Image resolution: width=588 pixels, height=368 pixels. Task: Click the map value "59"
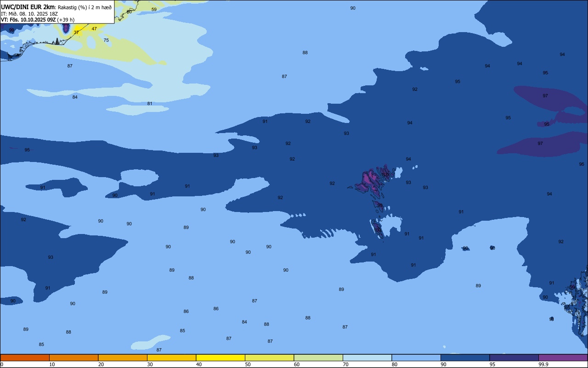(154, 9)
